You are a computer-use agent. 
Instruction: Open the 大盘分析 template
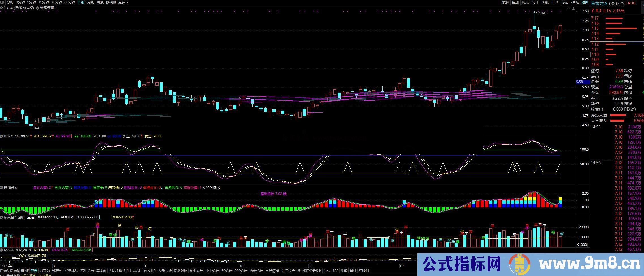165,271
